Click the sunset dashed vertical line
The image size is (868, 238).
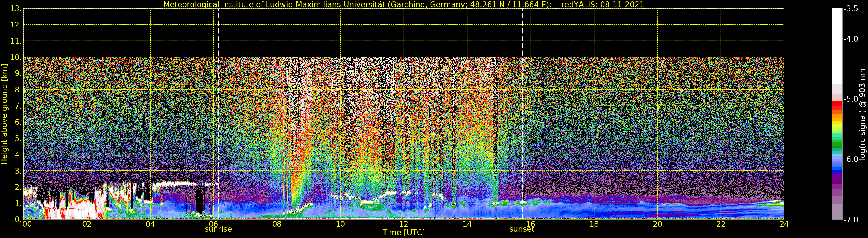(x=522, y=101)
